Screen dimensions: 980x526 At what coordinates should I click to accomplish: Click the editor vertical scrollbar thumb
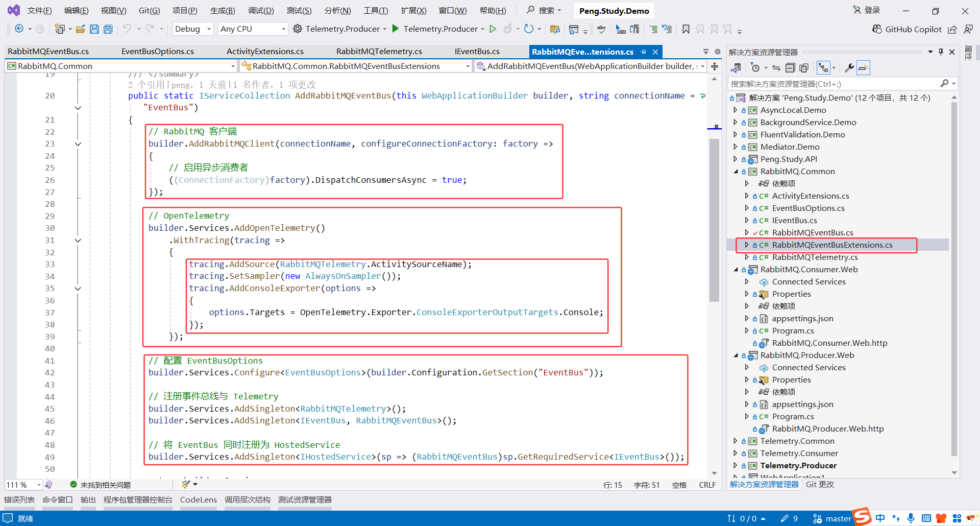[x=714, y=220]
